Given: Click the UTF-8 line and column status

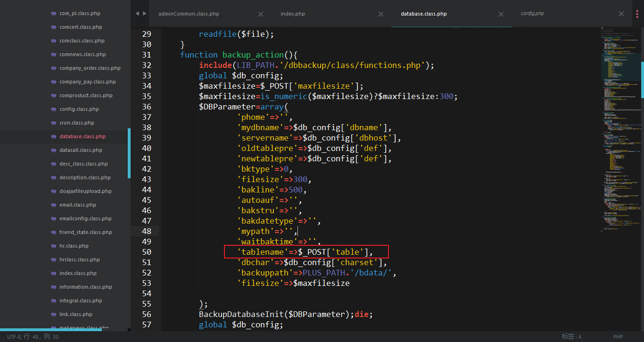Looking at the screenshot, I should point(33,337).
